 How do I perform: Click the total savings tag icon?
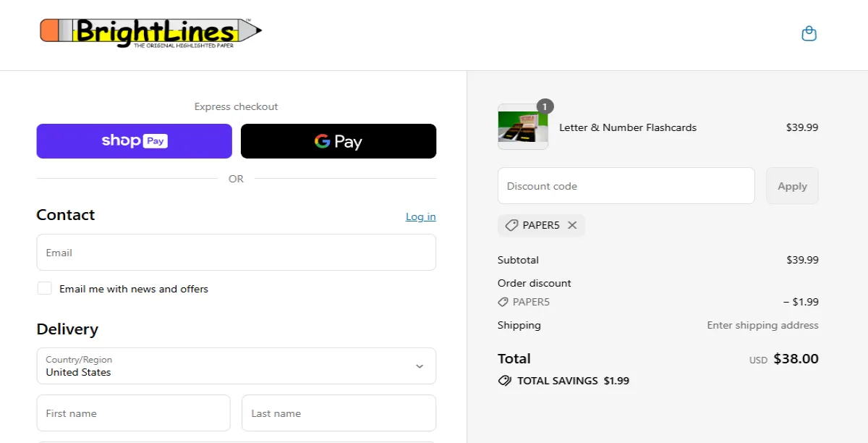point(504,381)
